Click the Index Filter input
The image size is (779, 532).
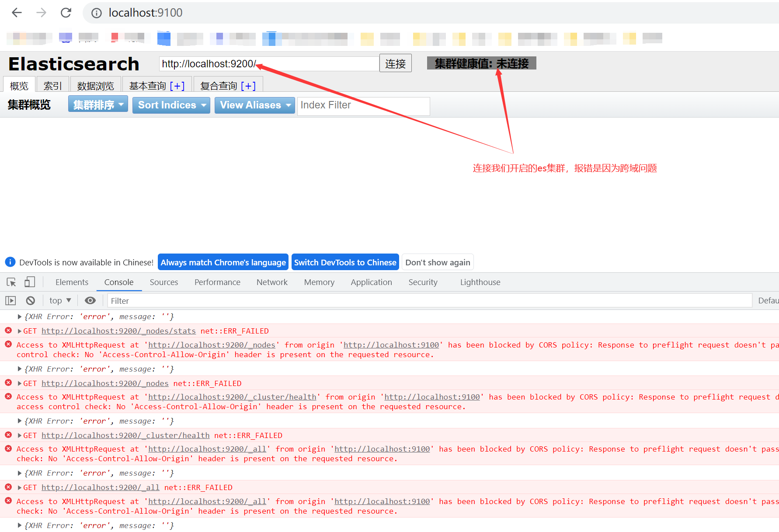click(x=363, y=105)
